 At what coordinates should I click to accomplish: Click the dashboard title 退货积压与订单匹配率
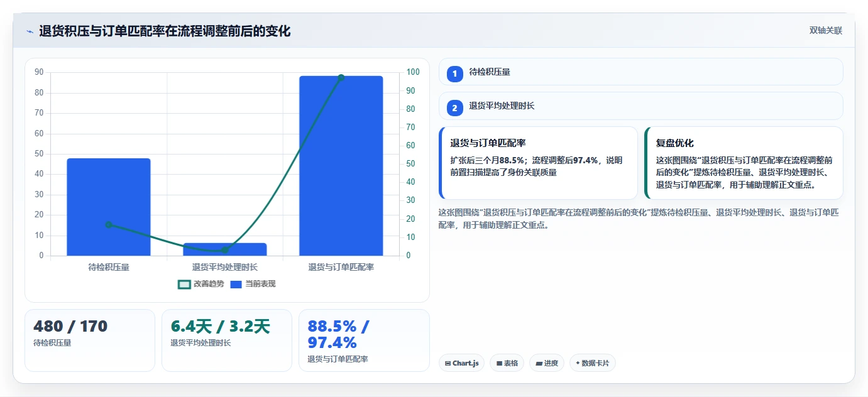[165, 31]
